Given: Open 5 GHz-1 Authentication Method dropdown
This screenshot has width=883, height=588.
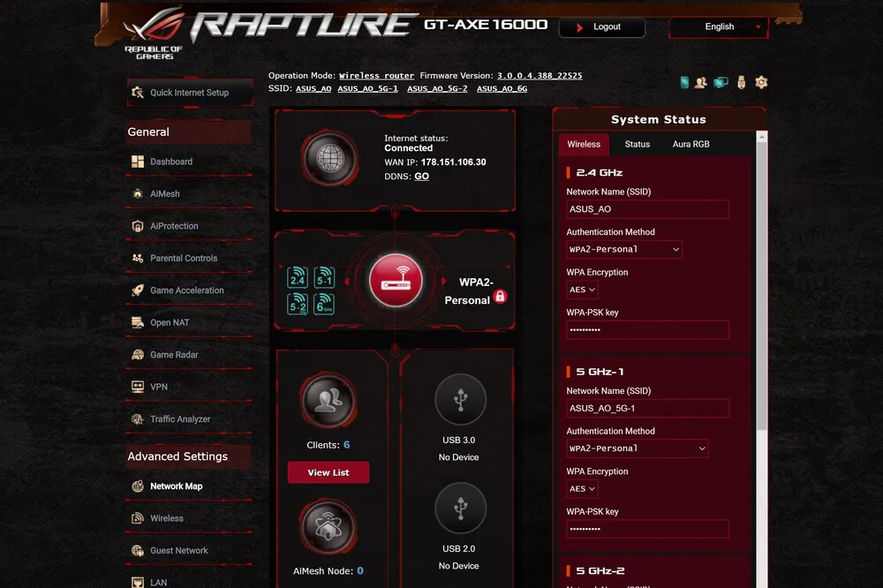Looking at the screenshot, I should pos(637,449).
